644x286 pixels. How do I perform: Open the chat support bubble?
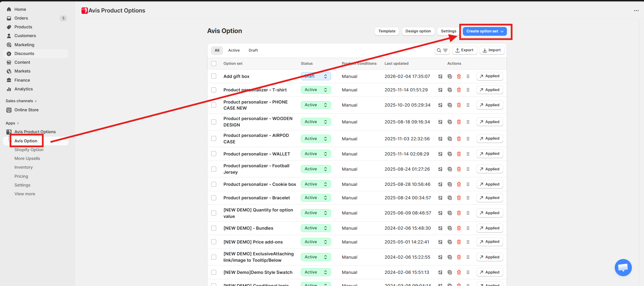(623, 267)
